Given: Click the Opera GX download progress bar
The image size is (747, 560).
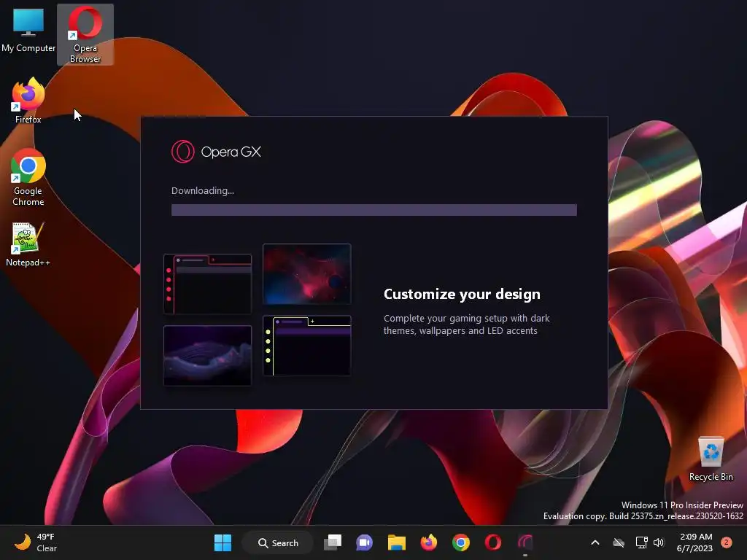Looking at the screenshot, I should (x=374, y=210).
